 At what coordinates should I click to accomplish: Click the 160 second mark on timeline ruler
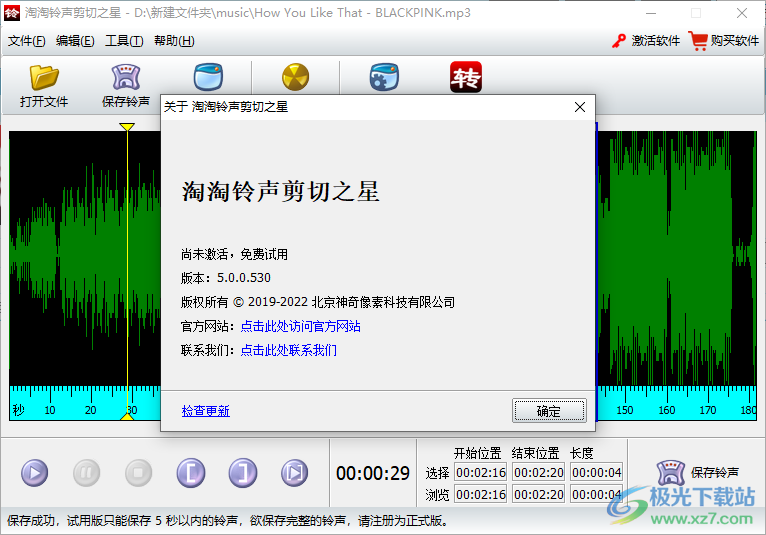click(x=666, y=410)
